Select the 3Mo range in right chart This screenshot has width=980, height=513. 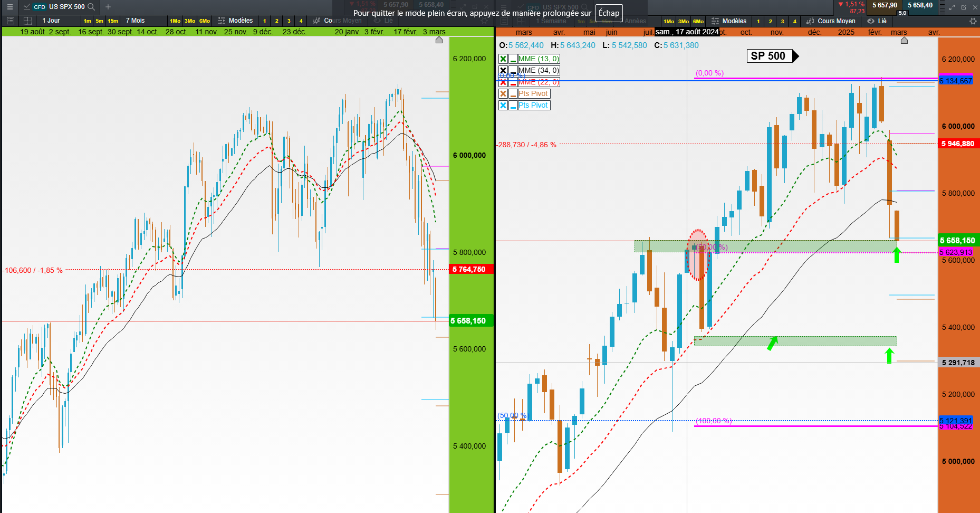pyautogui.click(x=684, y=22)
